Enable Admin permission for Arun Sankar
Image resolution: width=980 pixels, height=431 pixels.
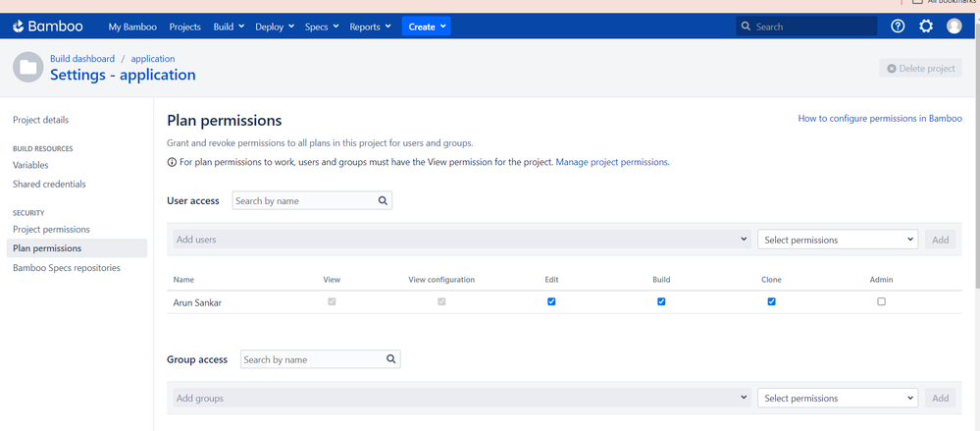pyautogui.click(x=881, y=301)
